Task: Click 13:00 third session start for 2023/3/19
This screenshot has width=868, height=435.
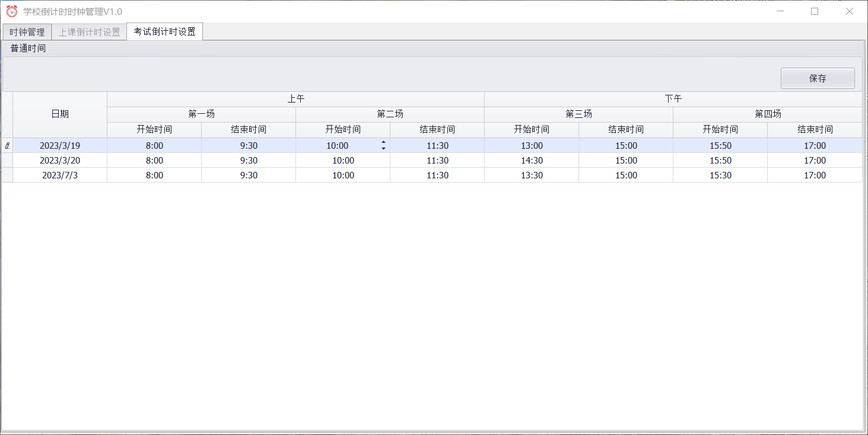Action: [532, 145]
